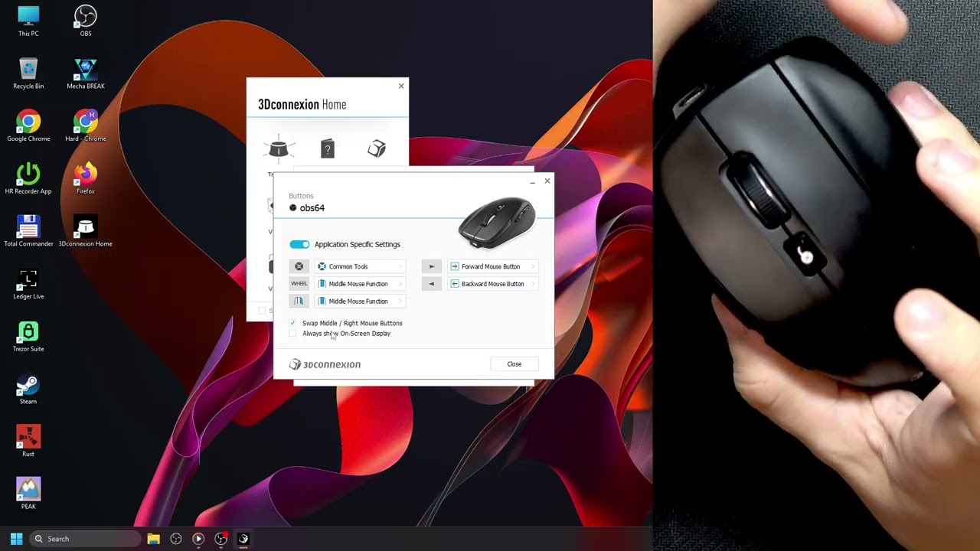This screenshot has width=980, height=551.
Task: Open the WHEEL row Middle Mouse Function dropdown
Action: [x=361, y=284]
